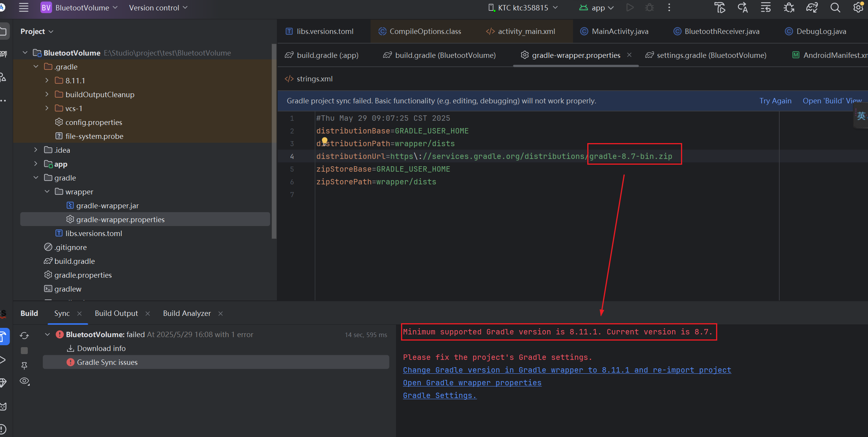Switch to Build Analyzer tab

tap(187, 313)
